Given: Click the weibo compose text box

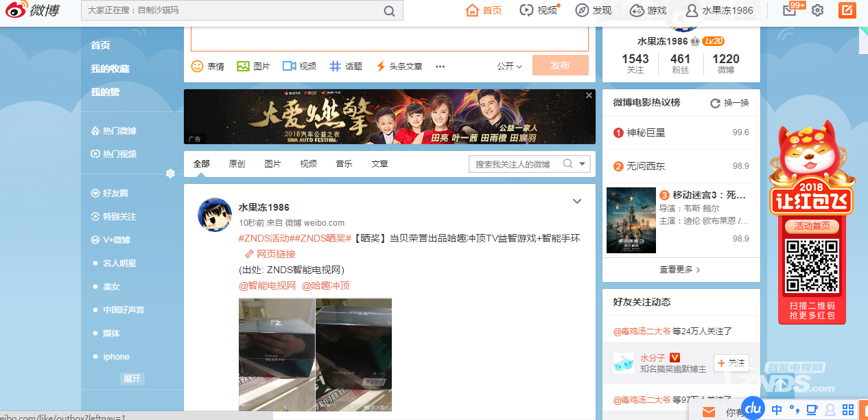Looking at the screenshot, I should pyautogui.click(x=390, y=38).
